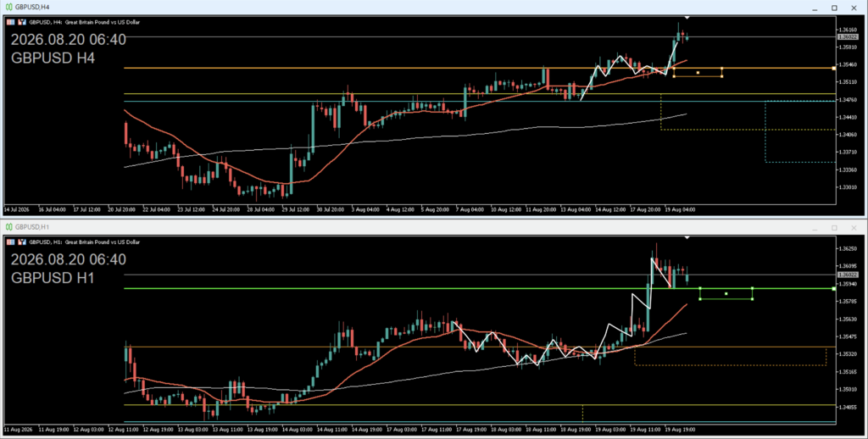Image resolution: width=868 pixels, height=439 pixels.
Task: Click 'Great Britain Pound vs US Dollar' in H4 header
Action: (x=103, y=22)
